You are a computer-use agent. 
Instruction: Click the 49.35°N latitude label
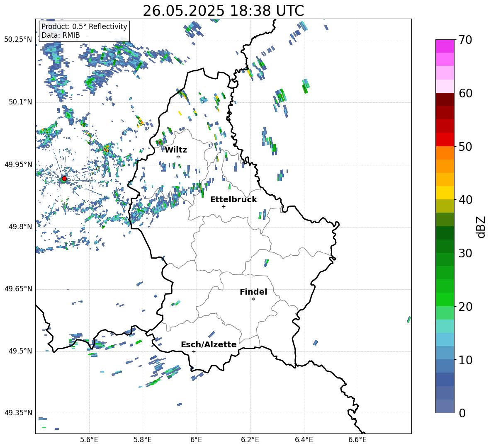point(18,413)
